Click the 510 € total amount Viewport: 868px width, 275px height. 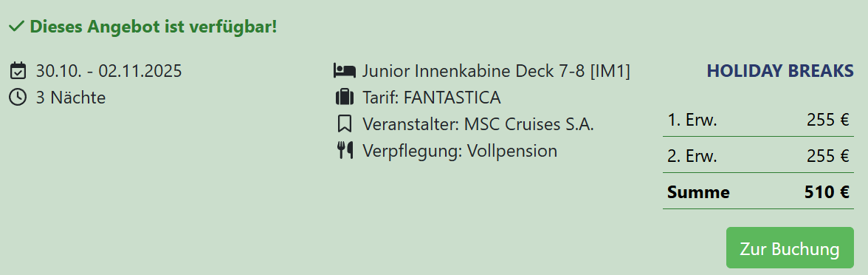click(x=827, y=192)
